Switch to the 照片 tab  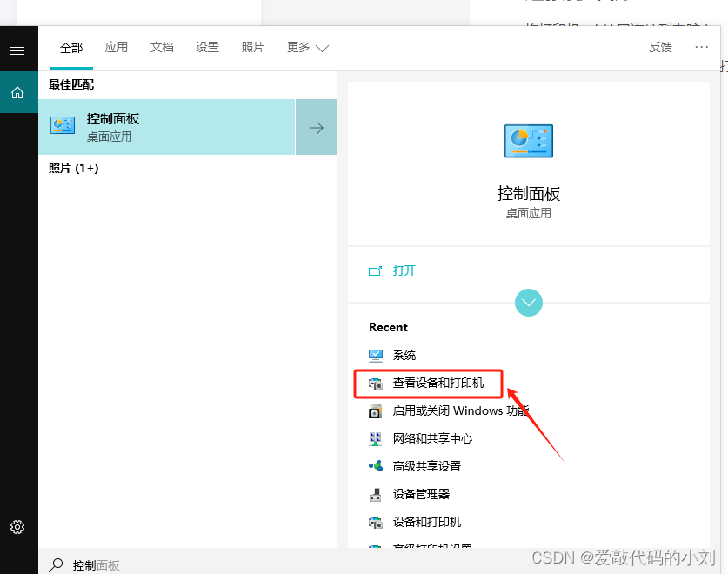click(x=252, y=47)
